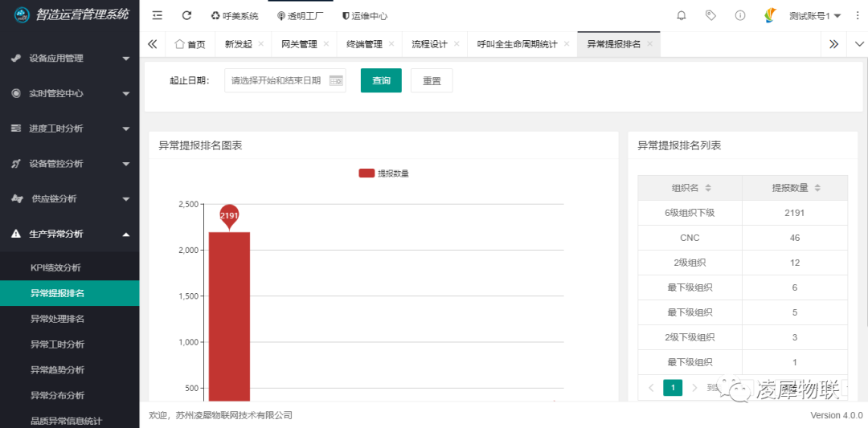Open the 测试账号1 user dropdown
The width and height of the screenshot is (868, 428).
pos(814,16)
